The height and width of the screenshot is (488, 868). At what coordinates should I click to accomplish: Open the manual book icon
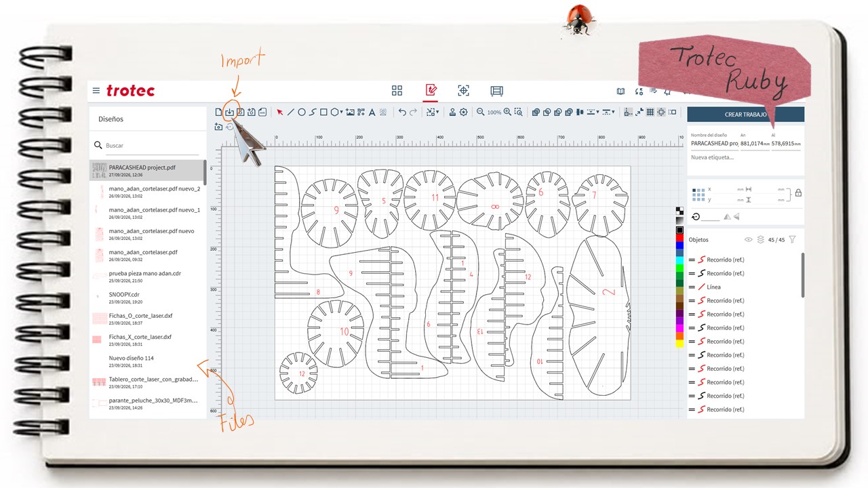pos(620,91)
